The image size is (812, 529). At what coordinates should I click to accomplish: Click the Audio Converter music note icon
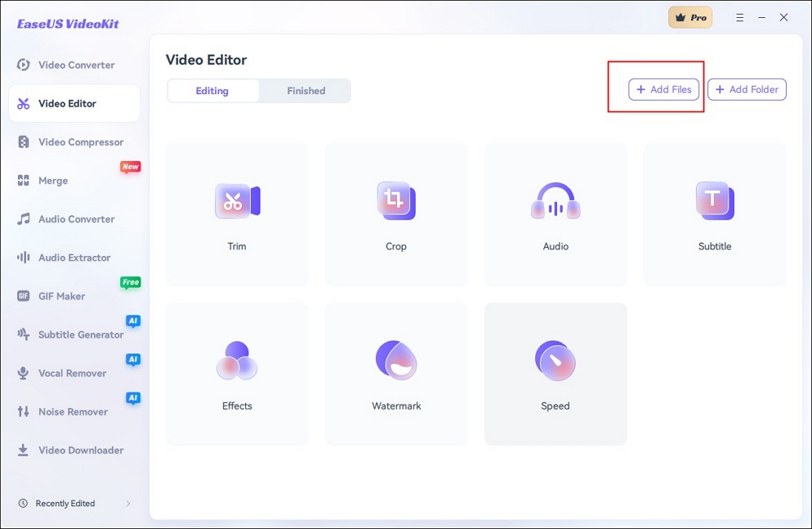tap(24, 219)
